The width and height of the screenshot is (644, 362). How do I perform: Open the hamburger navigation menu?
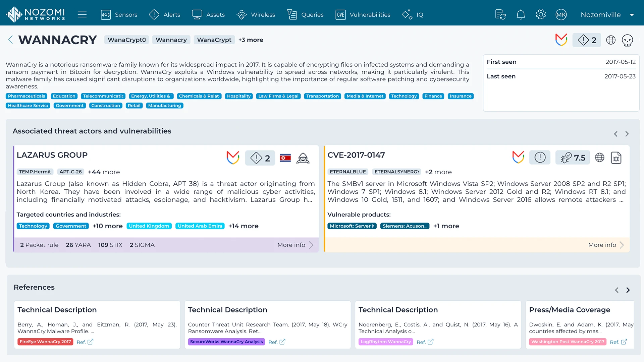click(x=82, y=15)
